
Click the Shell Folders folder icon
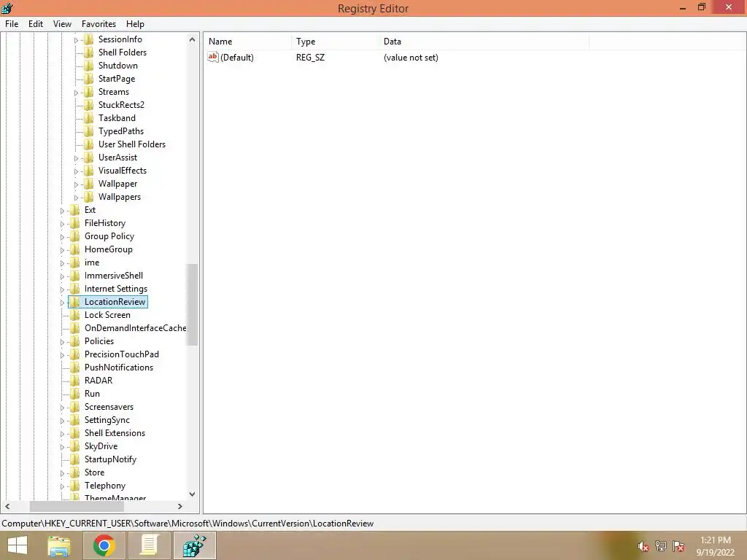(x=88, y=52)
